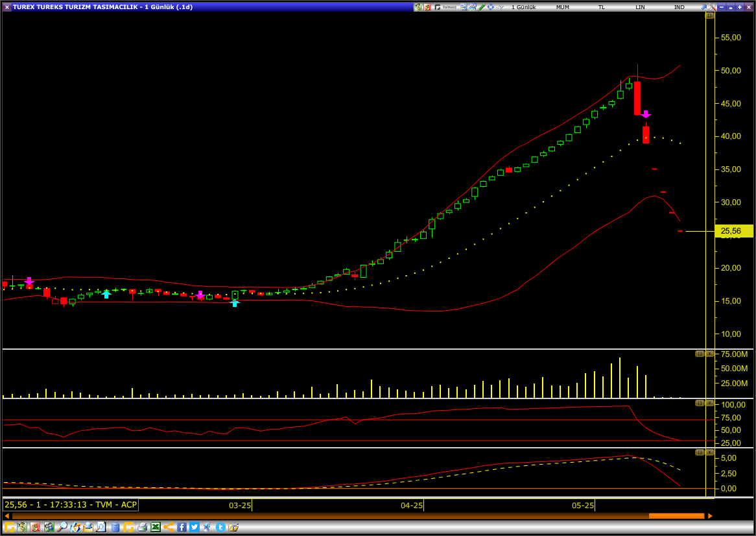
Task: Open the LIN scale dropdown
Action: tap(641, 7)
